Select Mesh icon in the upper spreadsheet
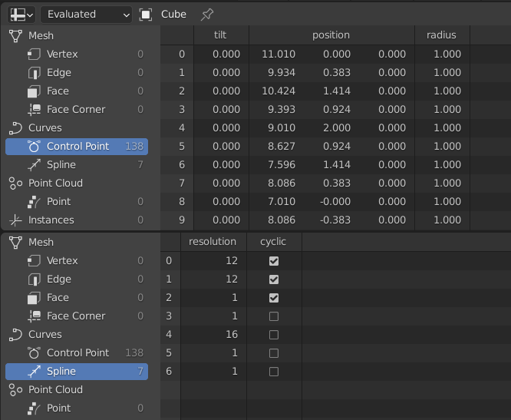This screenshot has height=420, width=511. [15, 35]
